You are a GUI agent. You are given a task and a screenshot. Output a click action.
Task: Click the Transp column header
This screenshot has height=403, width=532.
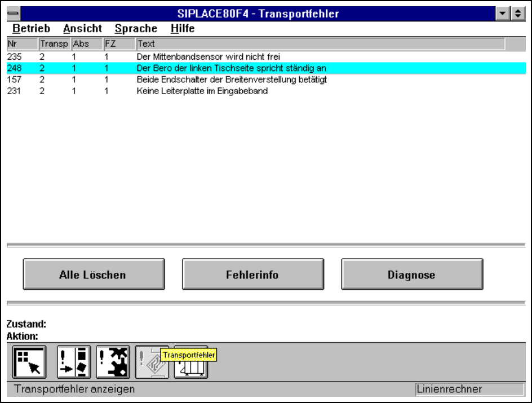click(x=54, y=44)
